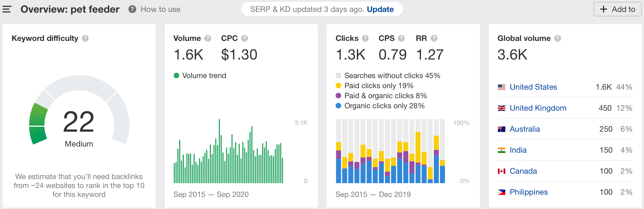This screenshot has height=209, width=644.
Task: Open the How to use guide
Action: [x=160, y=9]
